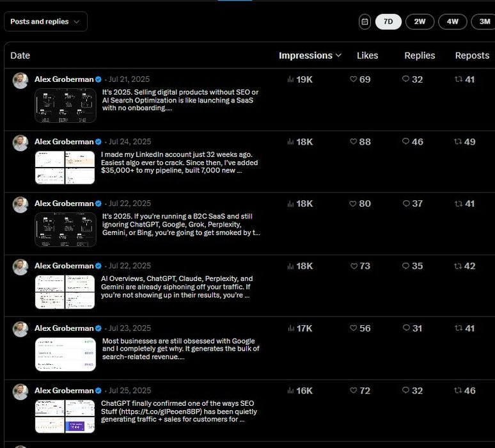Switch to the 2W time range
Viewport: 495px width, 448px height.
(x=420, y=22)
